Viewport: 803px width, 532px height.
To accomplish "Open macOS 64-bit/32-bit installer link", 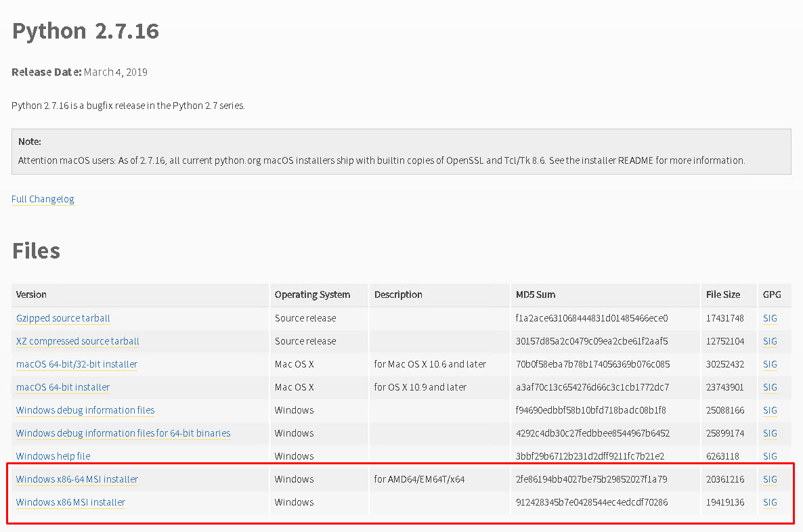I will coord(77,364).
